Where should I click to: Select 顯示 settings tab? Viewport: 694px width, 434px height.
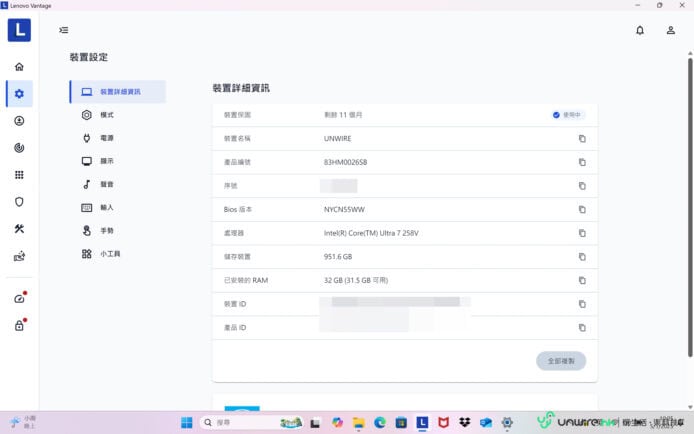118,161
